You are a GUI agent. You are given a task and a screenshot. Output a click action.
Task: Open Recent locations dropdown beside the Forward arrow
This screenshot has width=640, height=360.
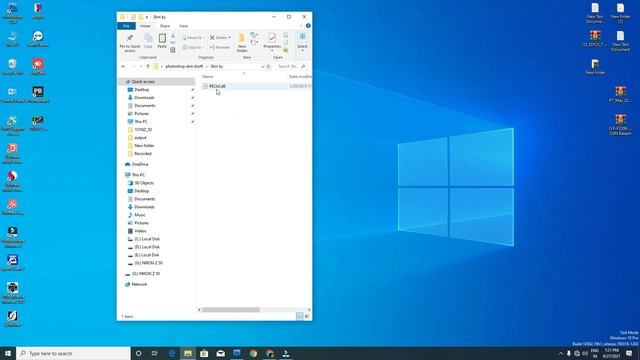[x=141, y=66]
